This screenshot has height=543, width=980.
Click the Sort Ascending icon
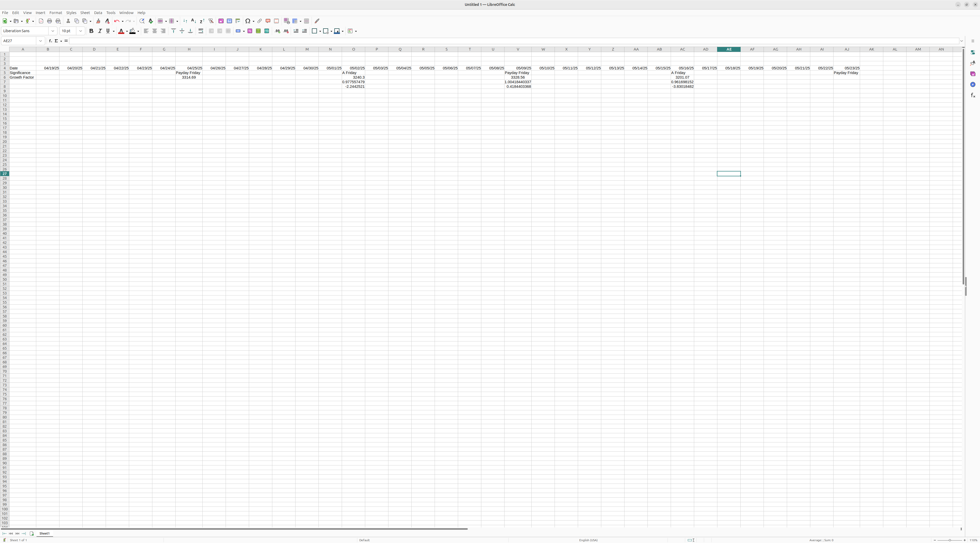pyautogui.click(x=194, y=21)
